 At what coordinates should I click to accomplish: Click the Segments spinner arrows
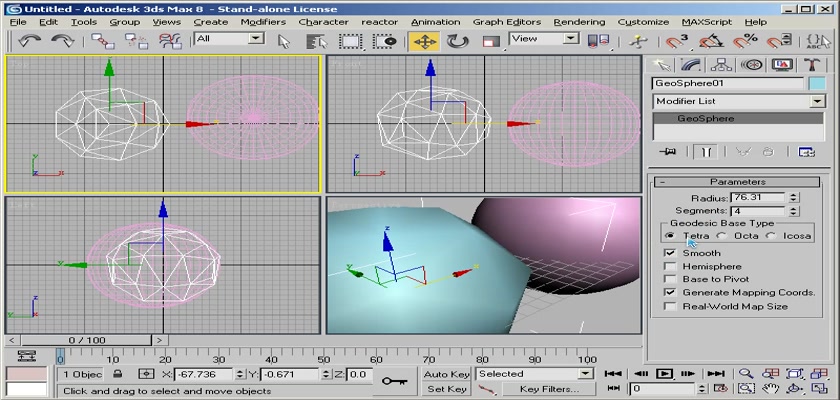(793, 211)
